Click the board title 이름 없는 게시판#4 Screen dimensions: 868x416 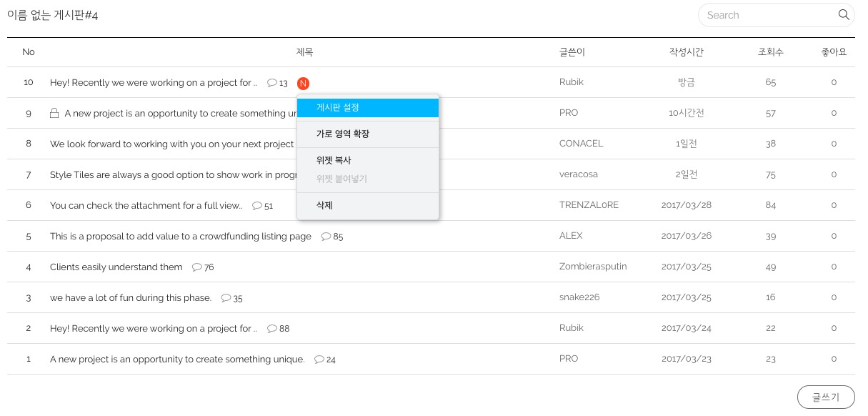click(52, 15)
